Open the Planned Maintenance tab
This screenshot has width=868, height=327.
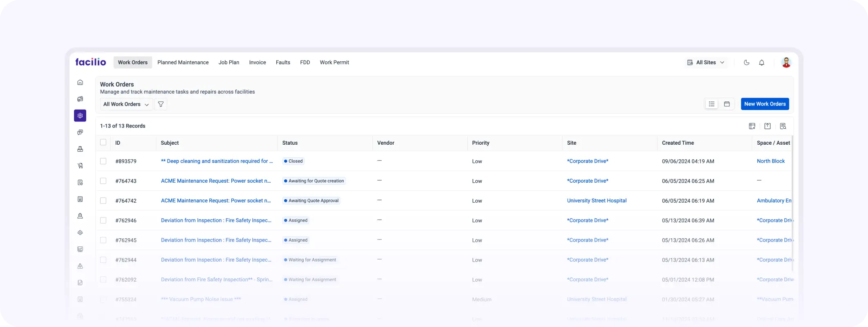tap(183, 63)
